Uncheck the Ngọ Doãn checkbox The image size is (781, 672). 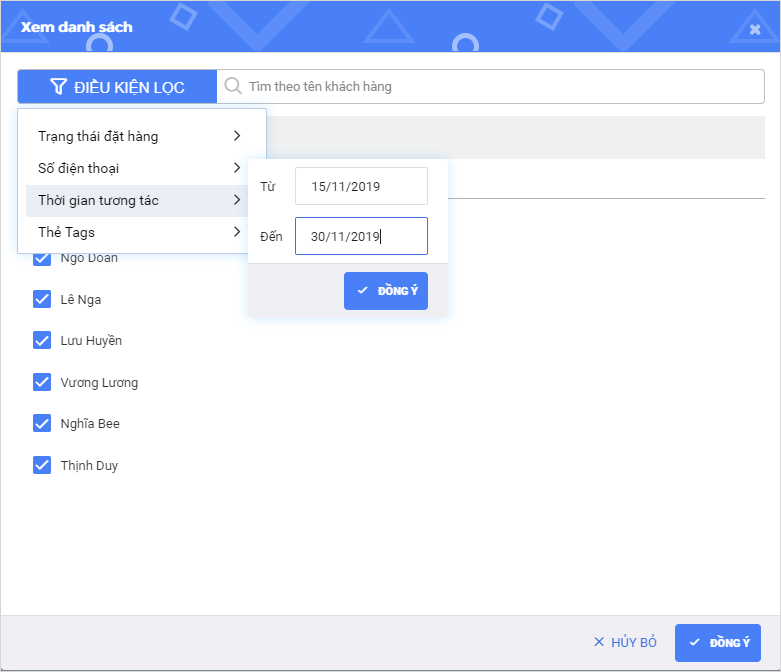click(42, 258)
